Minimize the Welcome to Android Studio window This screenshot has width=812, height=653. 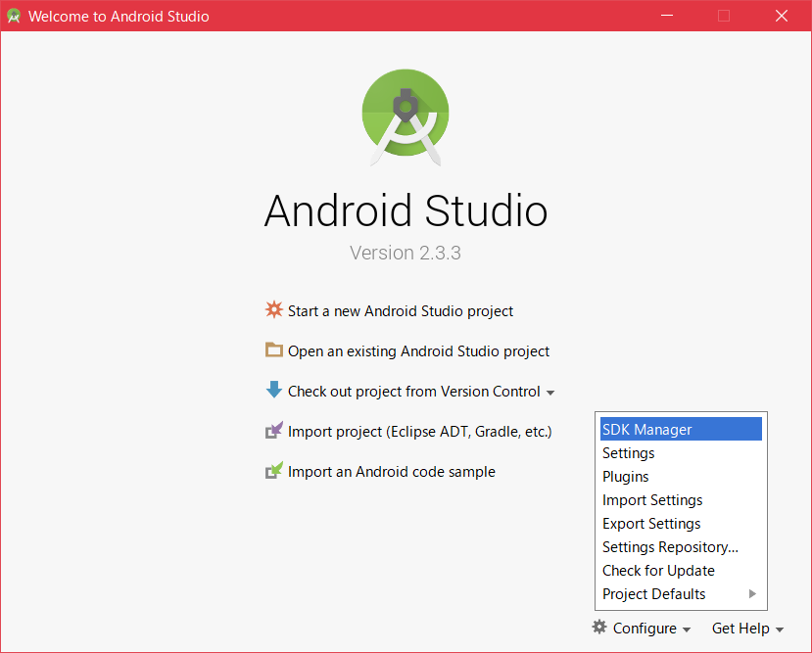click(667, 16)
